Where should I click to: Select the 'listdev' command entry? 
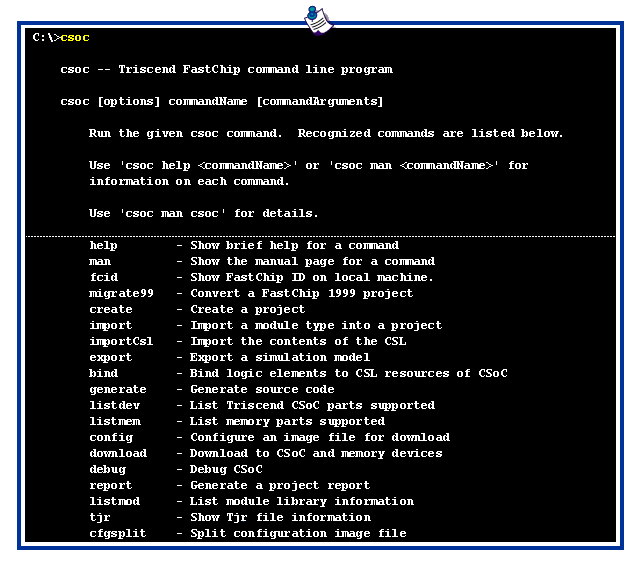coord(114,405)
